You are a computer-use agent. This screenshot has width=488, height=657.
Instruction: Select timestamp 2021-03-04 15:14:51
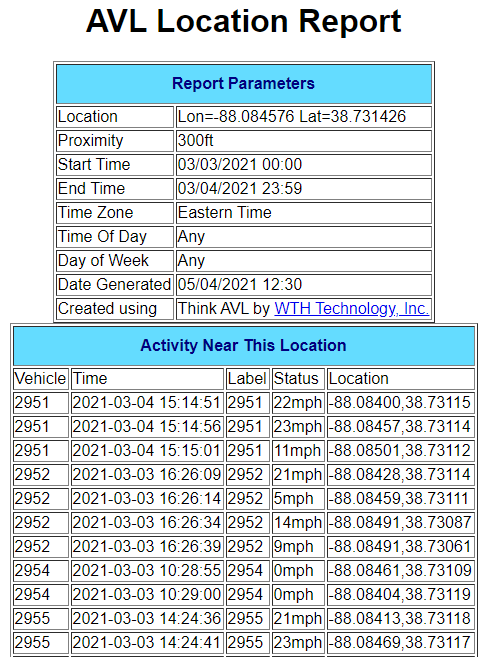pos(147,403)
